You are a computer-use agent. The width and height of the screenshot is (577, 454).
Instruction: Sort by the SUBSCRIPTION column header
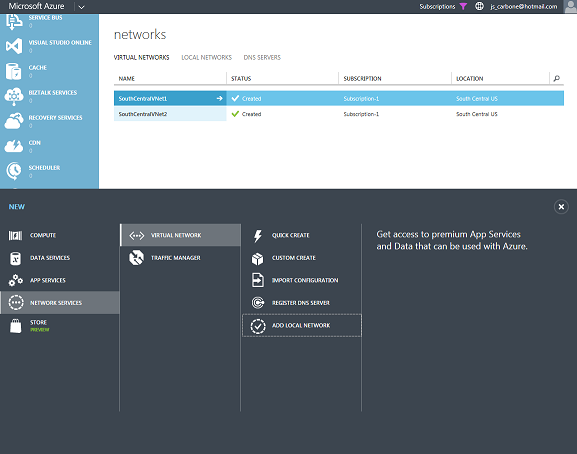point(362,79)
